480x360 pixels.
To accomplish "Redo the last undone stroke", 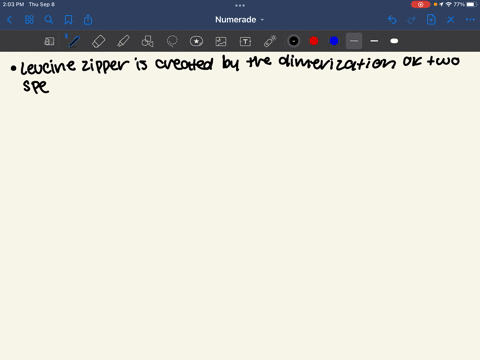I will pos(412,20).
